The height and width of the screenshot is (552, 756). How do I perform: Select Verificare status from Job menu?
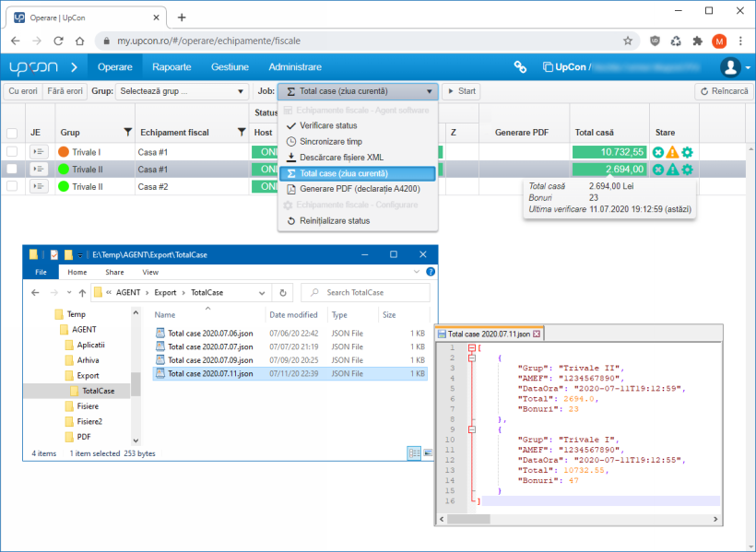[x=358, y=126]
